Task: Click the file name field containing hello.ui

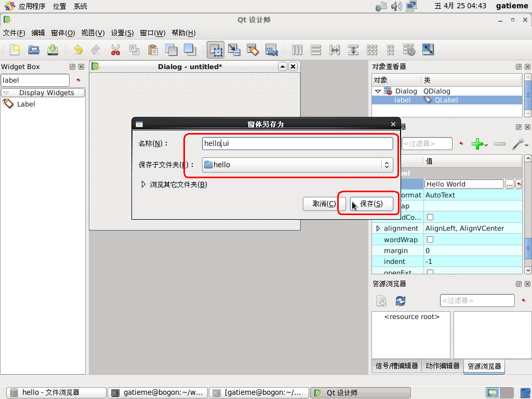Action: point(298,143)
